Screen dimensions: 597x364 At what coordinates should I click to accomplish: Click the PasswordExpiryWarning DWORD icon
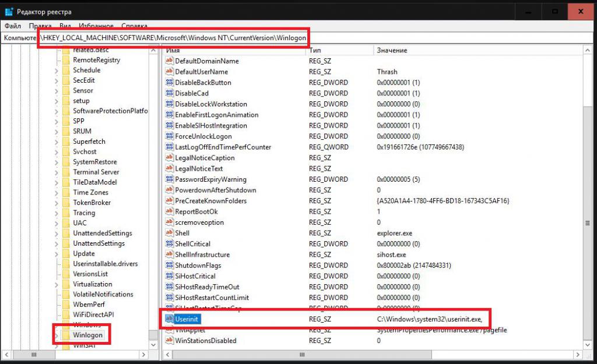point(170,179)
